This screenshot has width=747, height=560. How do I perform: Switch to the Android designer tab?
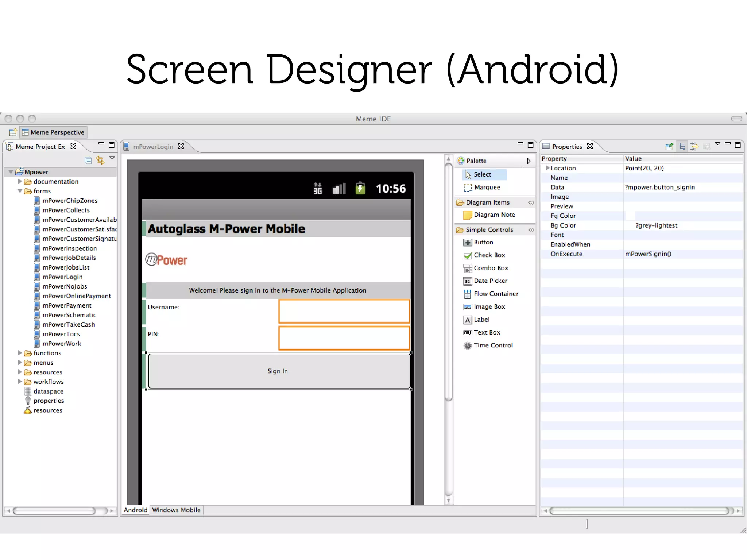135,510
